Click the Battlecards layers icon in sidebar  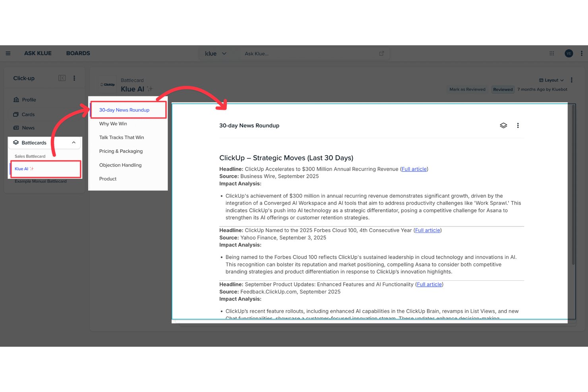click(16, 143)
